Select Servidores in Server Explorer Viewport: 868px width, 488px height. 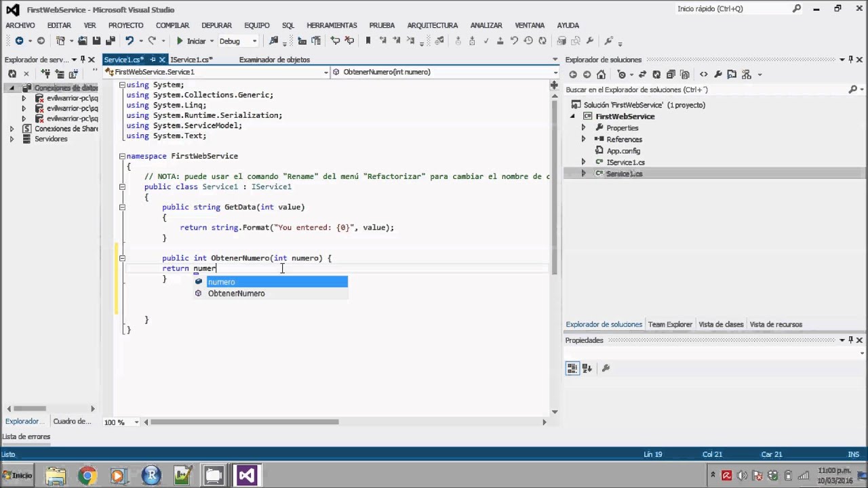[51, 139]
